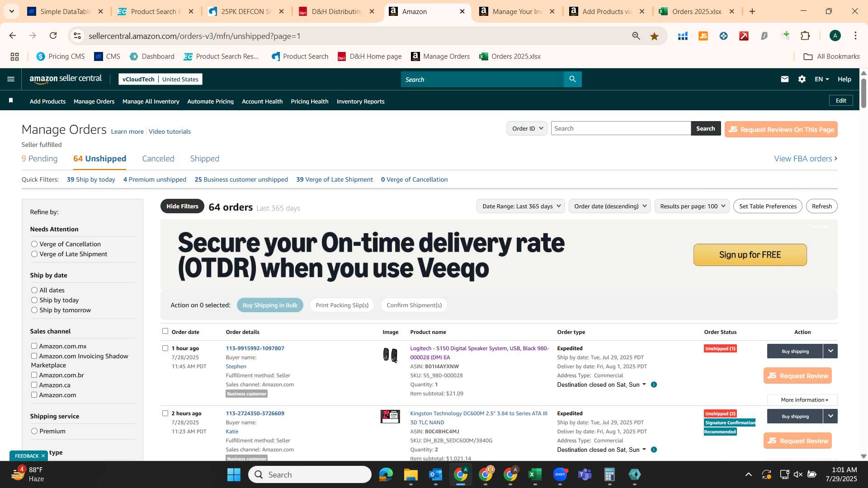
Task: Open the Chrome tab search dropdown arrow
Action: tap(11, 11)
